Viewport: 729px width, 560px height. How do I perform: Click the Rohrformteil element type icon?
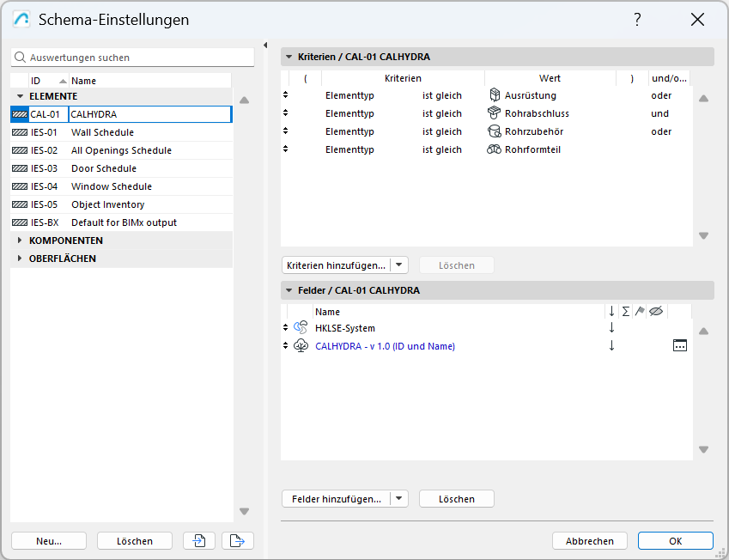(494, 149)
